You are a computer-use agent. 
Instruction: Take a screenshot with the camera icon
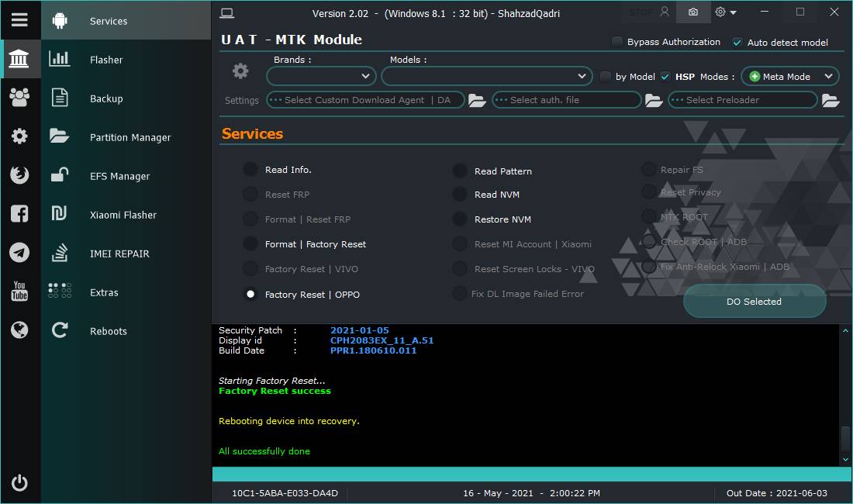693,12
